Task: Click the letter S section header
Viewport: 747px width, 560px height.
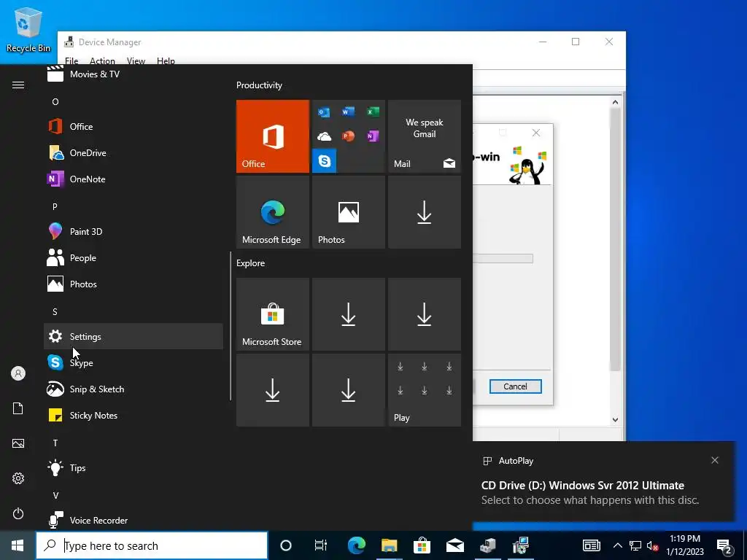Action: point(55,312)
